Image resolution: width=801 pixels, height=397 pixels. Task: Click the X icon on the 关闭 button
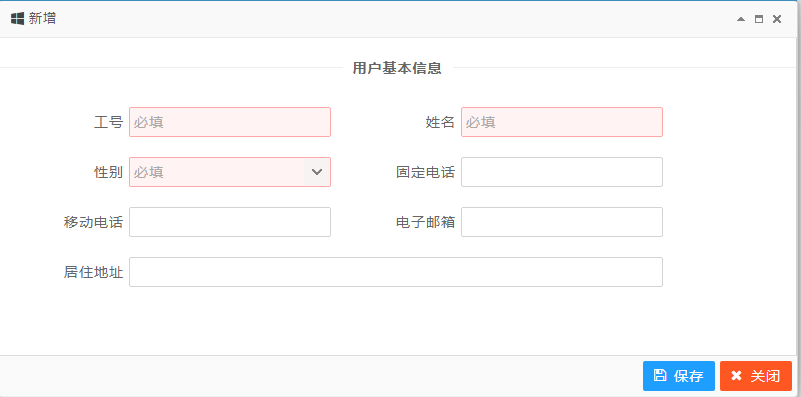coord(736,376)
